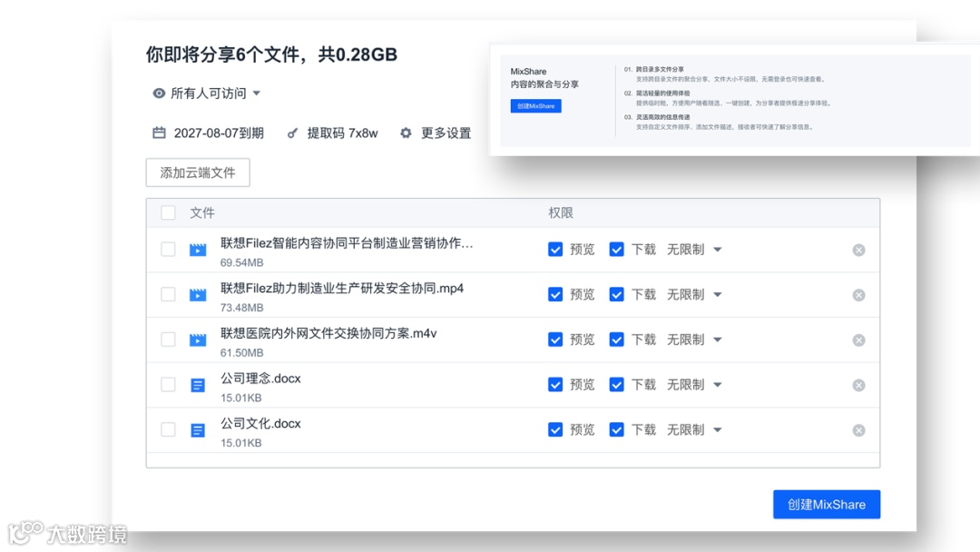980x552 pixels.
Task: Uncheck 下载 for 公司理念.docx
Action: 616,384
